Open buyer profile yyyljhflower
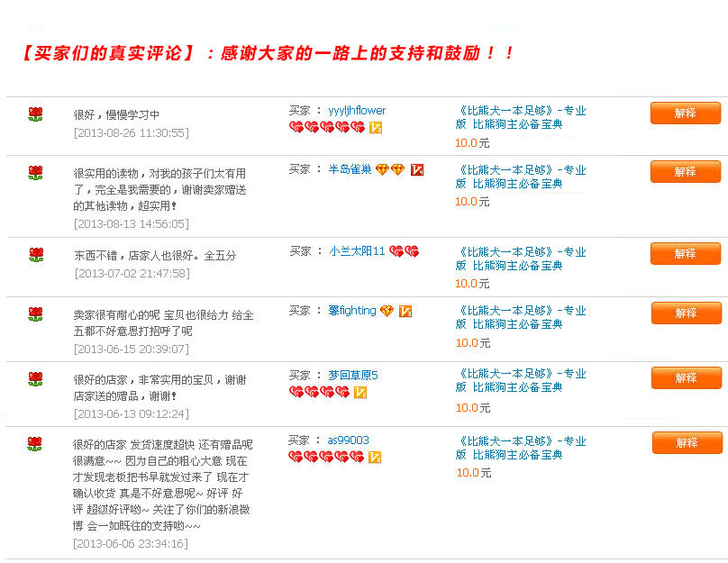 357,111
